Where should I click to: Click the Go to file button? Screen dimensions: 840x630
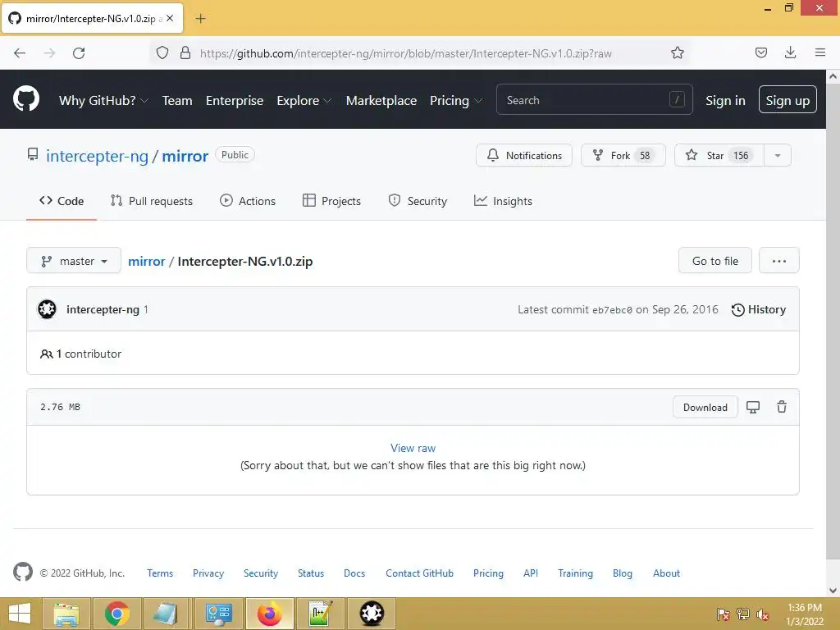click(x=715, y=261)
